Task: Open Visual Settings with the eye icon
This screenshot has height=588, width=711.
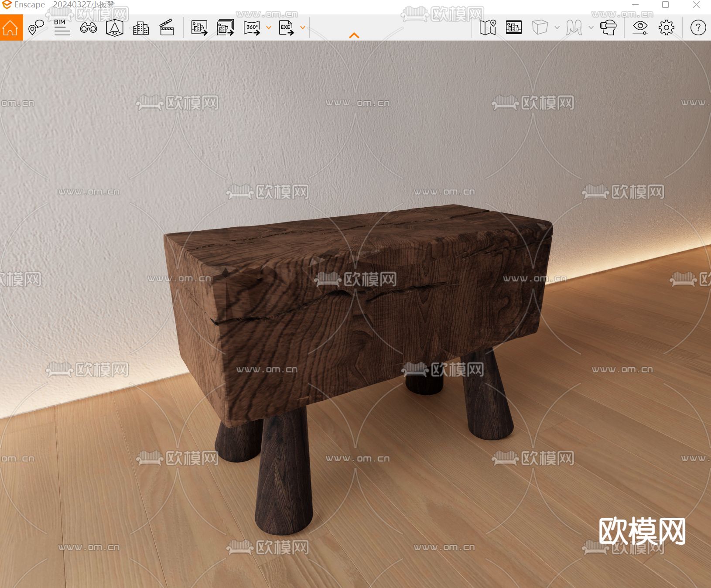Action: tap(640, 27)
